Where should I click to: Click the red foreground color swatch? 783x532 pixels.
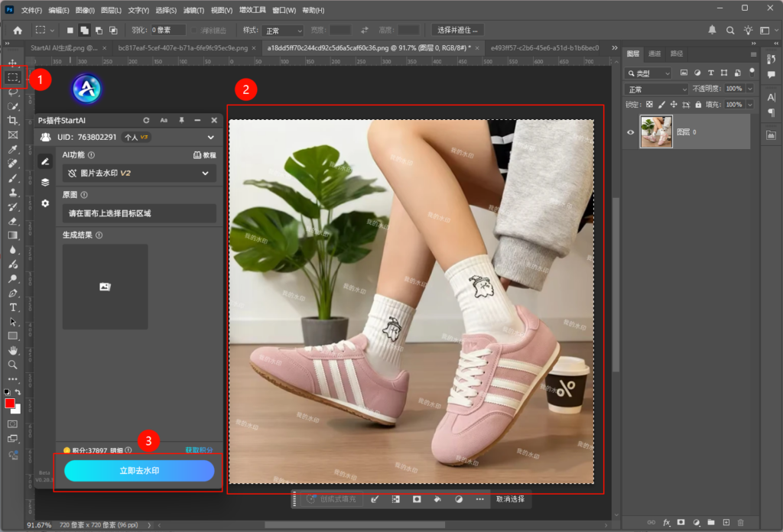click(10, 403)
